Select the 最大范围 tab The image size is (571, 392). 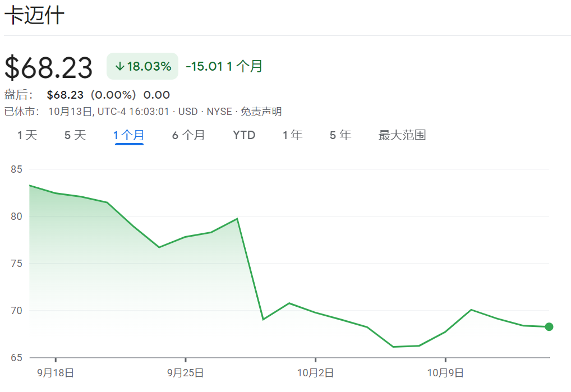(402, 135)
